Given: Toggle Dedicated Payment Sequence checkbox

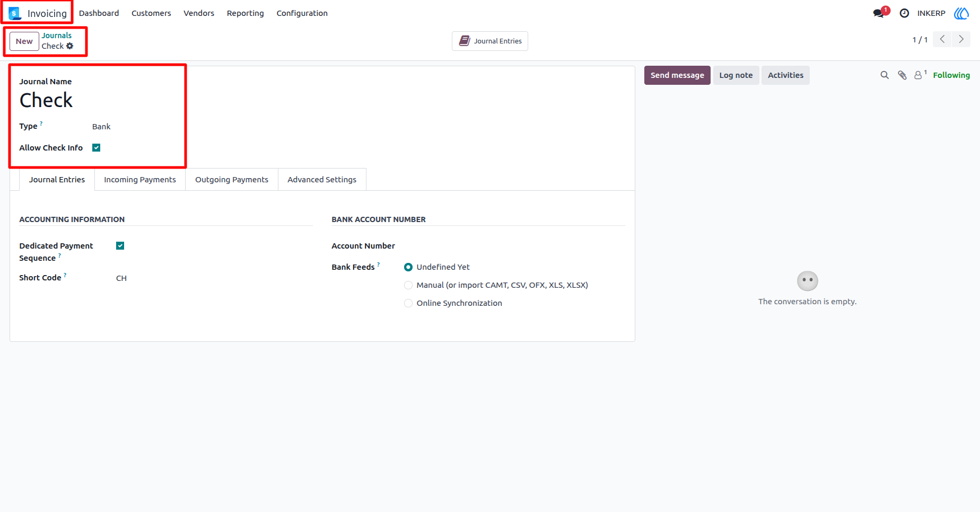Looking at the screenshot, I should (x=120, y=246).
